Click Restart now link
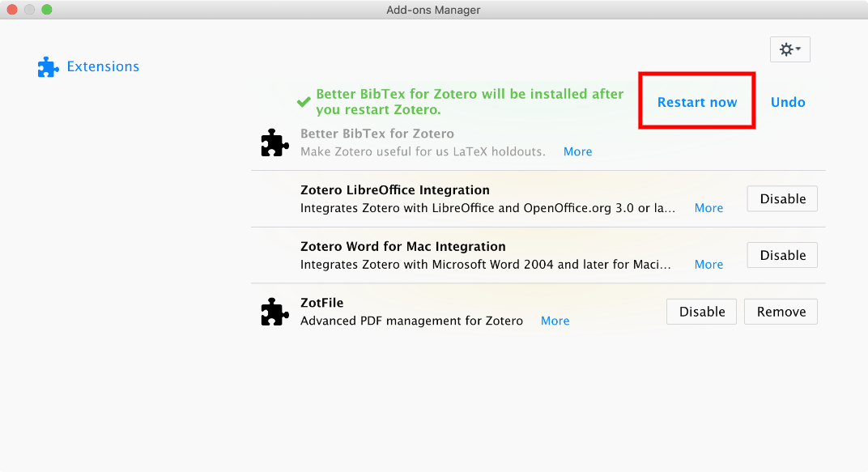Screen dimensions: 868x472 point(697,102)
